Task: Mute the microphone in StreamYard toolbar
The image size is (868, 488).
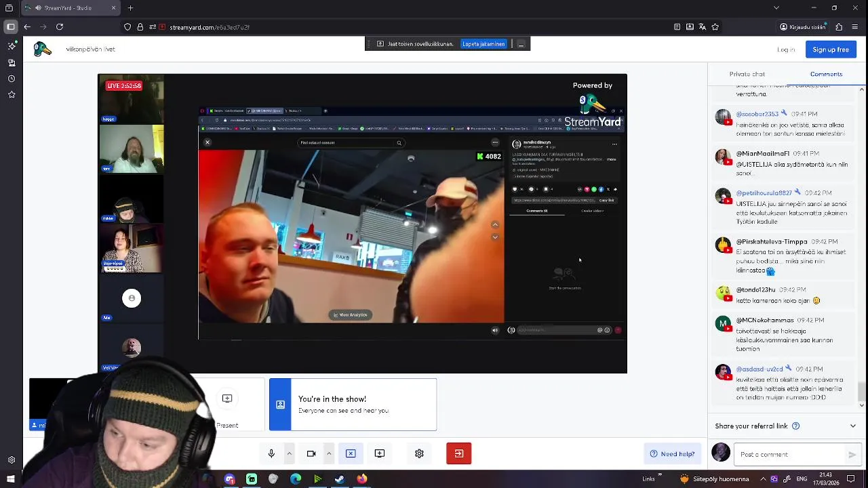Action: pyautogui.click(x=271, y=453)
